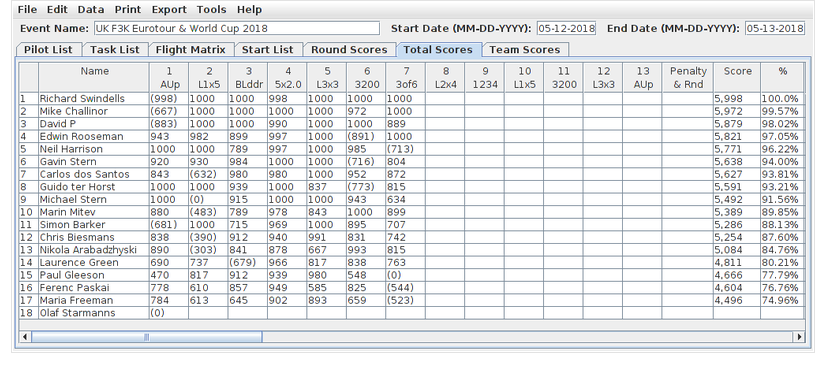832x369 pixels.
Task: Click the round 13 AUp column header
Action: click(x=642, y=78)
